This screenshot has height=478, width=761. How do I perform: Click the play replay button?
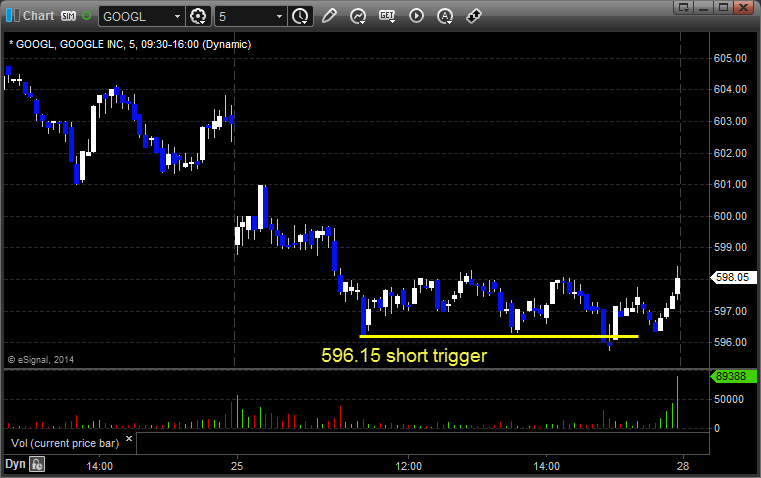pos(416,16)
